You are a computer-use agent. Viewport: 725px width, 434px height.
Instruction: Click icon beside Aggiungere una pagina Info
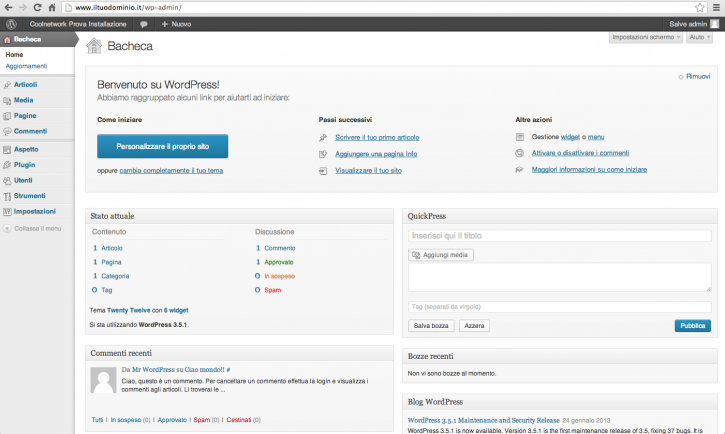coord(323,154)
